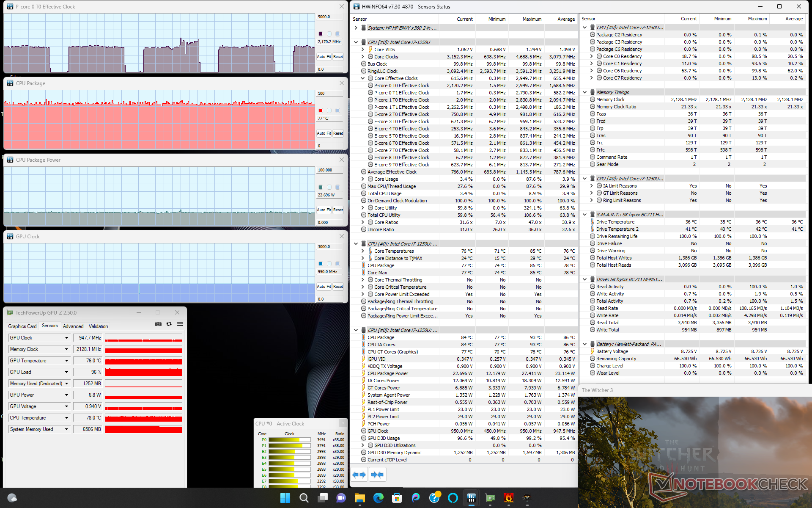The image size is (812, 508).
Task: Collapse the Memory Timings section
Action: (x=584, y=92)
